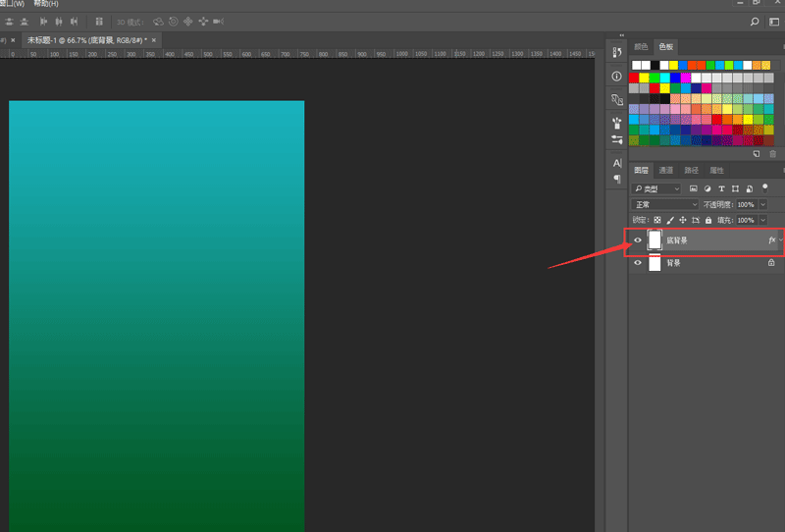This screenshot has height=532, width=785.
Task: Open the Character panel icon
Action: 617,163
